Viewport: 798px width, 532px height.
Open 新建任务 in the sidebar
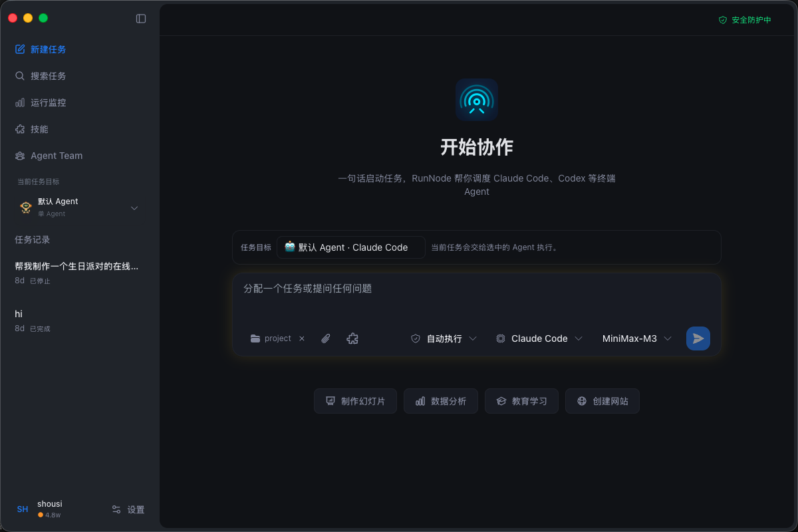80,49
